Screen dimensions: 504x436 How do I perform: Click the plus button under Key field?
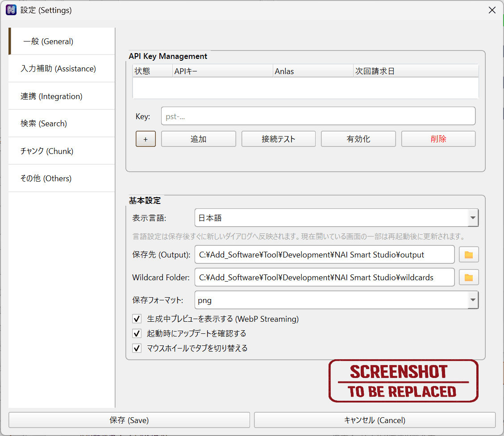[x=146, y=139]
